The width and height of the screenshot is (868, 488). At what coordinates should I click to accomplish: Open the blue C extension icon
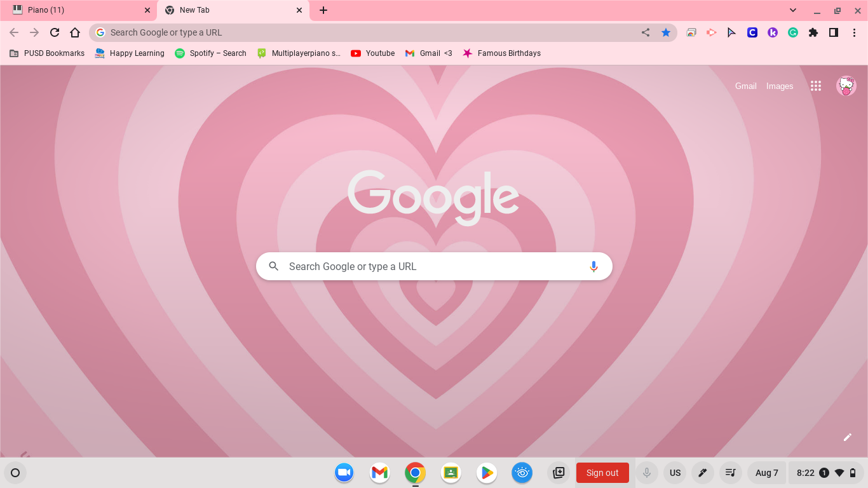[752, 32]
